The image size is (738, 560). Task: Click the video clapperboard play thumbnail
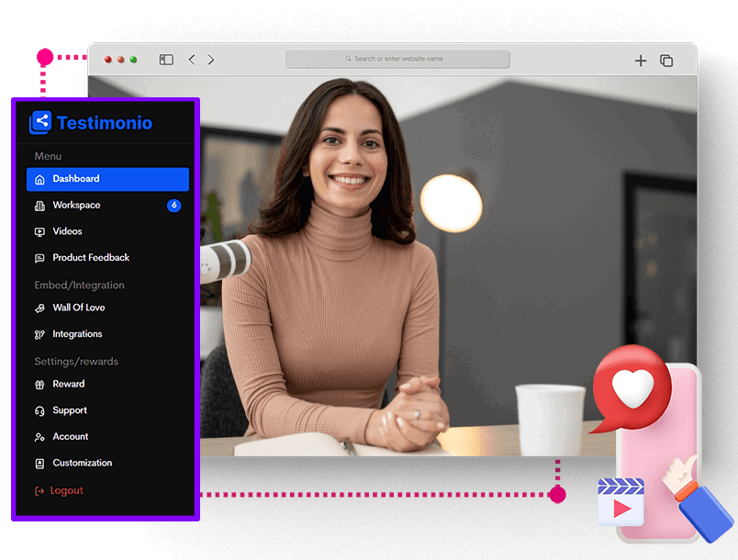pos(621,502)
